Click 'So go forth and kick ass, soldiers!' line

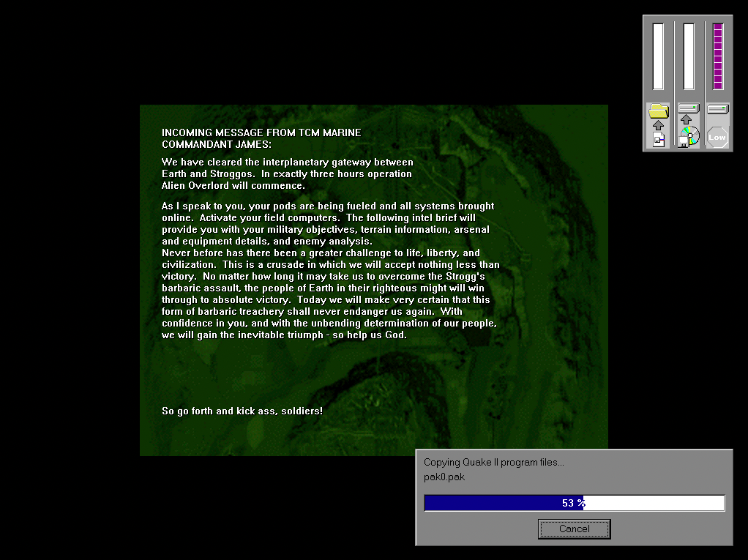(242, 411)
